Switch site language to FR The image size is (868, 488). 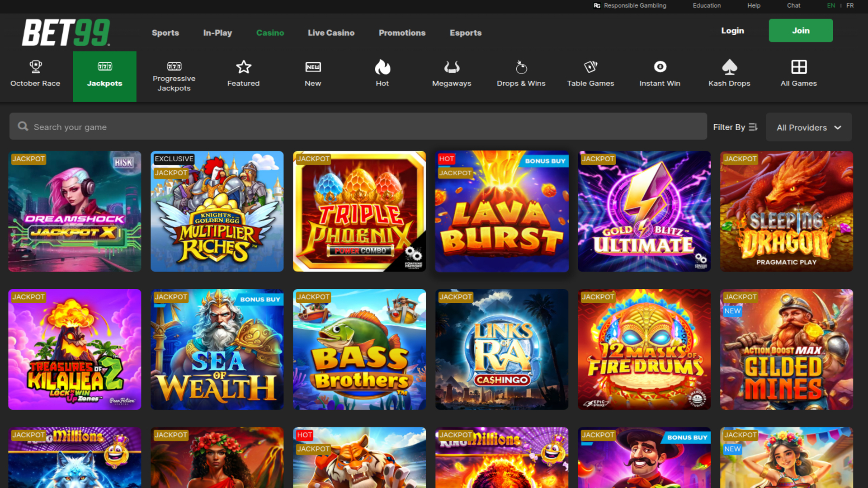851,6
